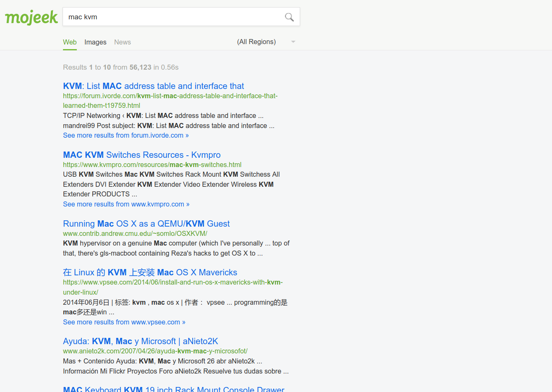
Task: Click the anieto2k.com URL text
Action: 155,351
